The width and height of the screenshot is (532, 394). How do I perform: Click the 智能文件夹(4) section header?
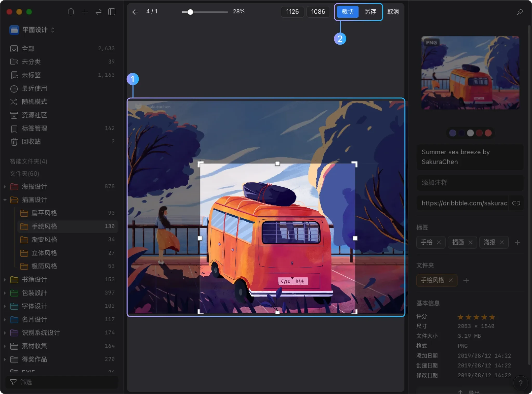point(29,161)
